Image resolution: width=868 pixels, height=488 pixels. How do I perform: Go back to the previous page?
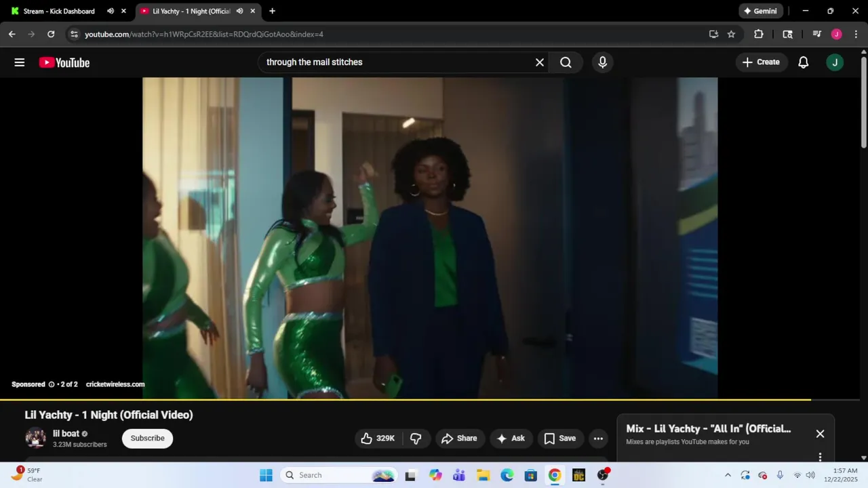tap(12, 34)
